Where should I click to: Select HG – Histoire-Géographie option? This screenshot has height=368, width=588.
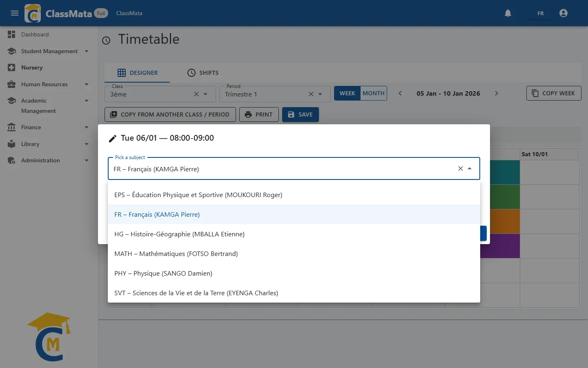[x=294, y=234]
